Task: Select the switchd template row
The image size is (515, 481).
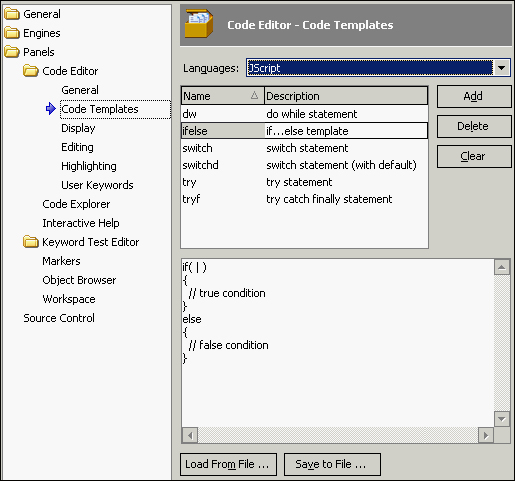Action: 304,165
